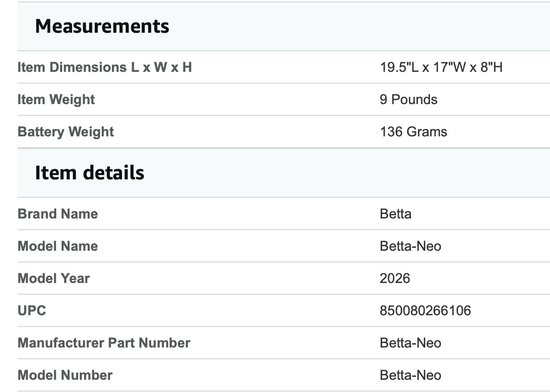The height and width of the screenshot is (392, 550).
Task: Click the Model Number label
Action: (x=65, y=375)
